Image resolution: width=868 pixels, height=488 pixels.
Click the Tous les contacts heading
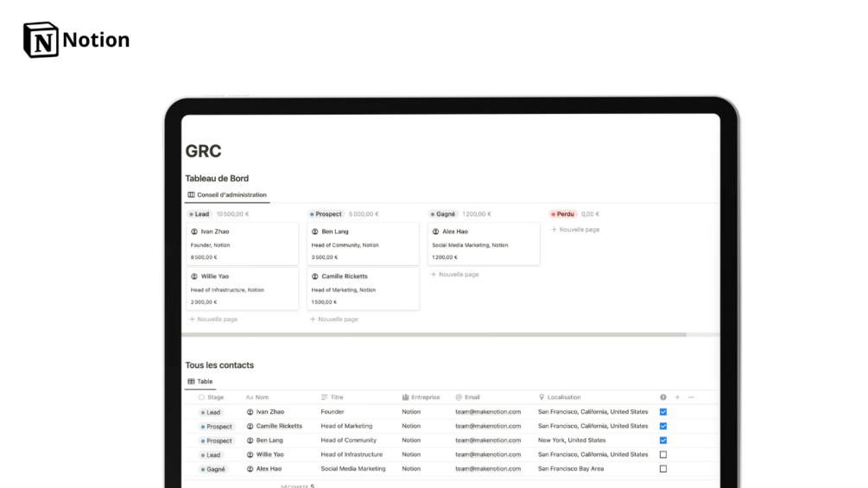point(219,365)
